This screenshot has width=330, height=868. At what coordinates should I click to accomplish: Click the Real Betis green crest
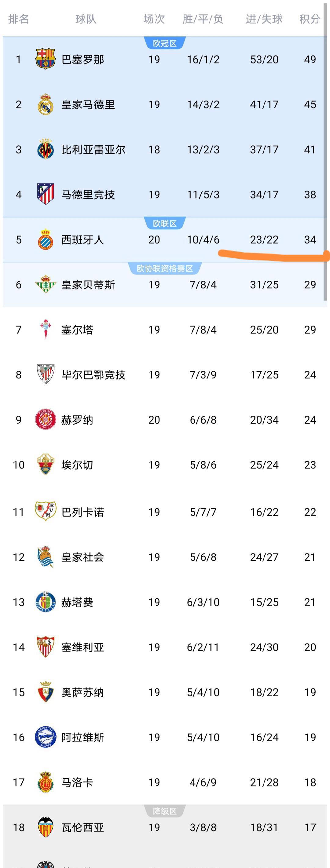(x=46, y=284)
